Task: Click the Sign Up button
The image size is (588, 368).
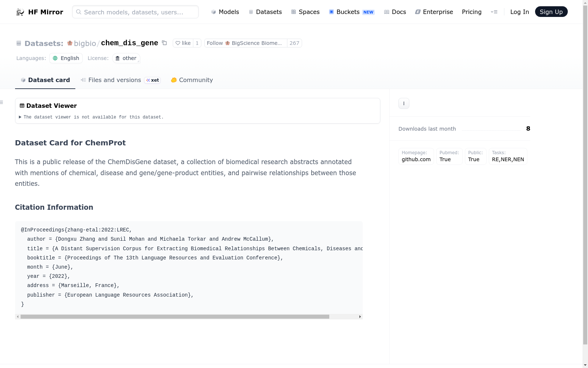Action: [551, 12]
